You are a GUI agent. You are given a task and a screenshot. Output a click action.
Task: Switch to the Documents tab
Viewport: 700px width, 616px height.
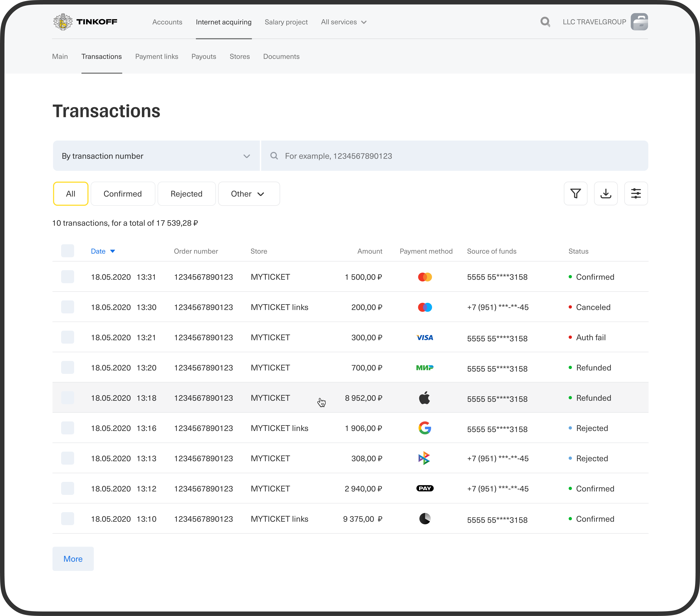pyautogui.click(x=281, y=56)
